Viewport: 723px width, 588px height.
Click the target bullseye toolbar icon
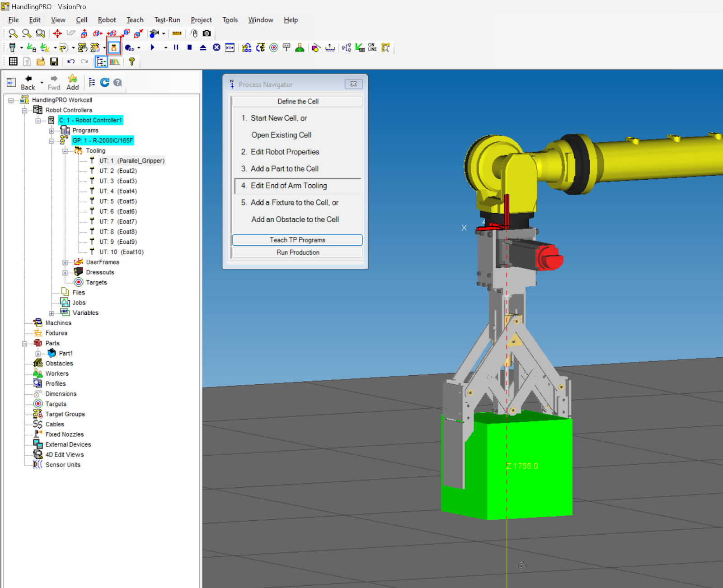coord(274,47)
